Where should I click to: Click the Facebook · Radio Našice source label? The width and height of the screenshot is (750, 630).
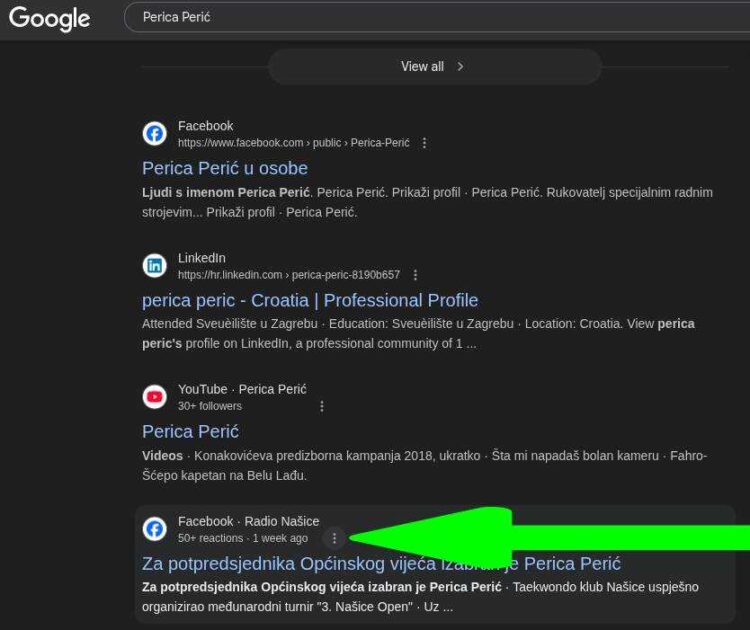tap(249, 521)
